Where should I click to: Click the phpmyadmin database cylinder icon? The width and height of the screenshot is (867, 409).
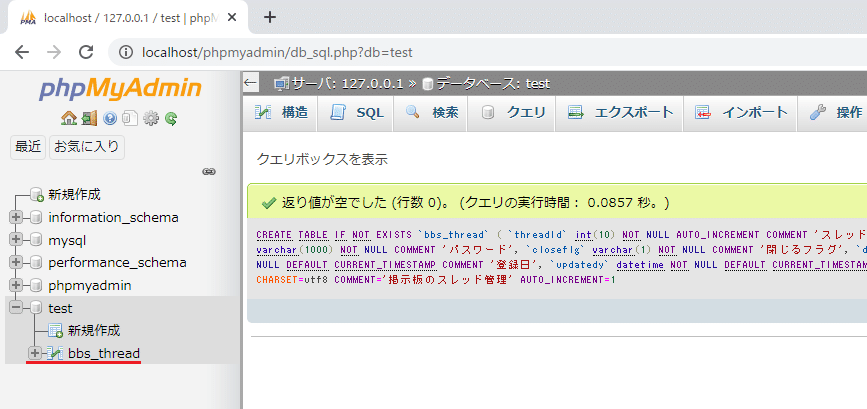(x=36, y=285)
